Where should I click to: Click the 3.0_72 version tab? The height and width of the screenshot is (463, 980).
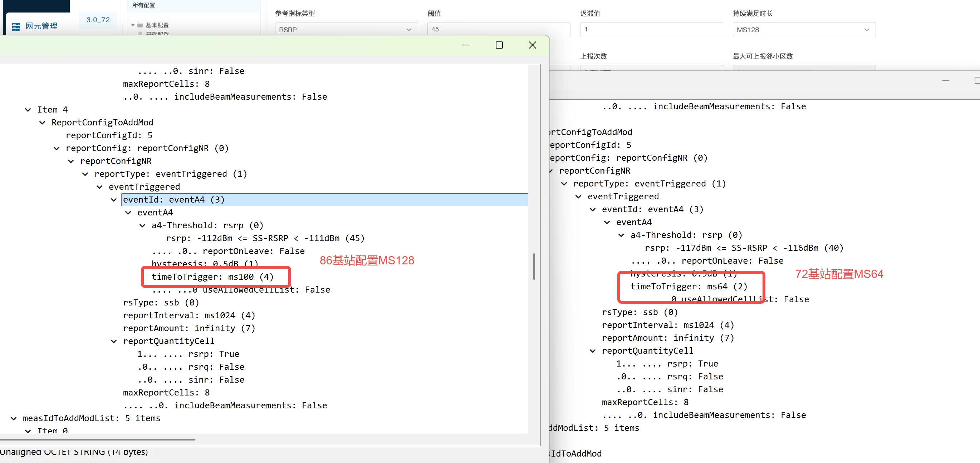tap(98, 20)
